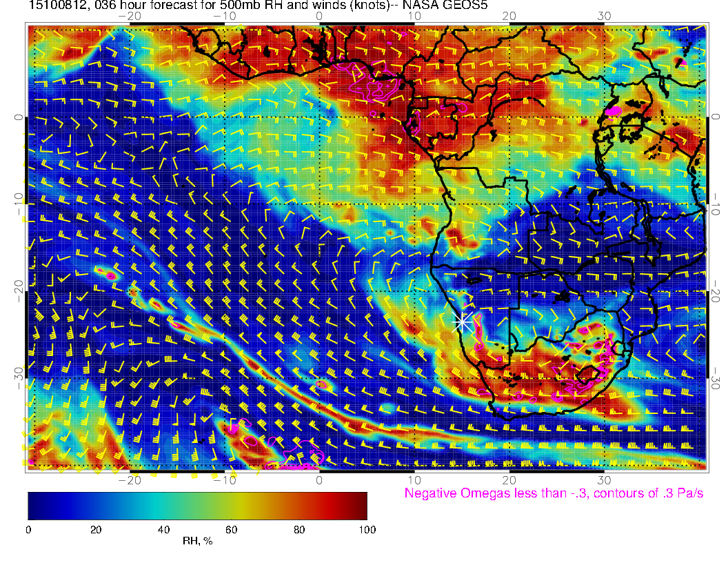The image size is (728, 563).
Task: Click the right-axis latitude label '-10'
Action: (x=716, y=204)
